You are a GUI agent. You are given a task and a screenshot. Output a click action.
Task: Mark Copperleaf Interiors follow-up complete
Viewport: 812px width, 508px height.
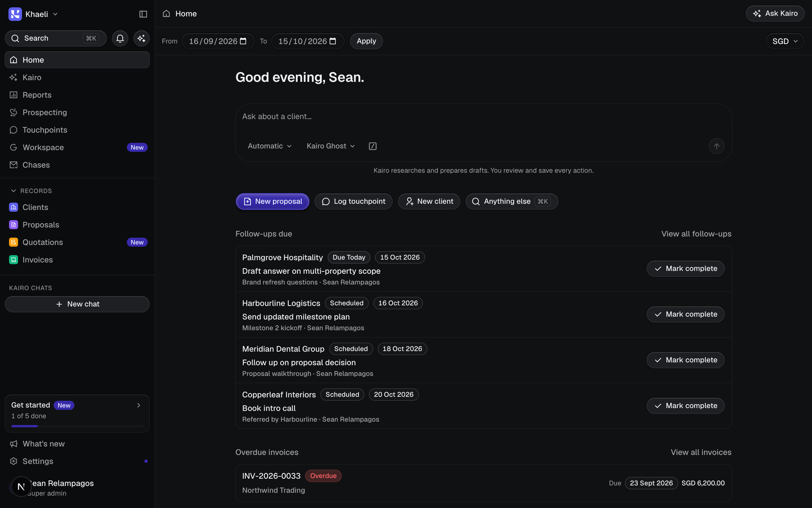point(685,406)
